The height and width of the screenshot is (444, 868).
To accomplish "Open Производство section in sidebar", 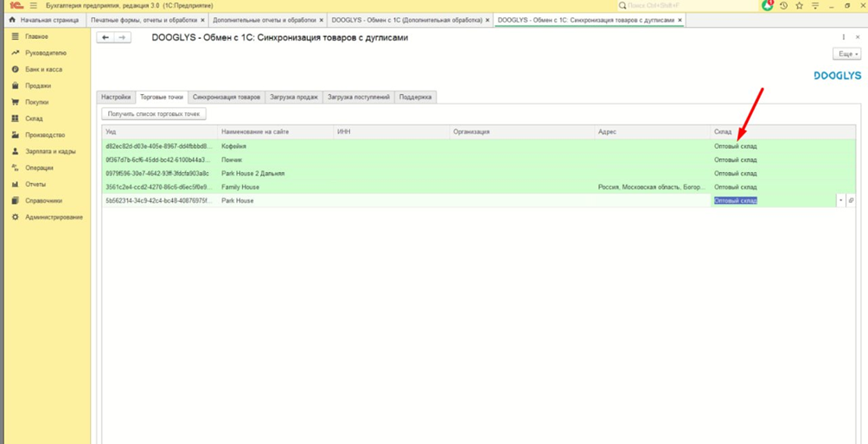I will 45,135.
